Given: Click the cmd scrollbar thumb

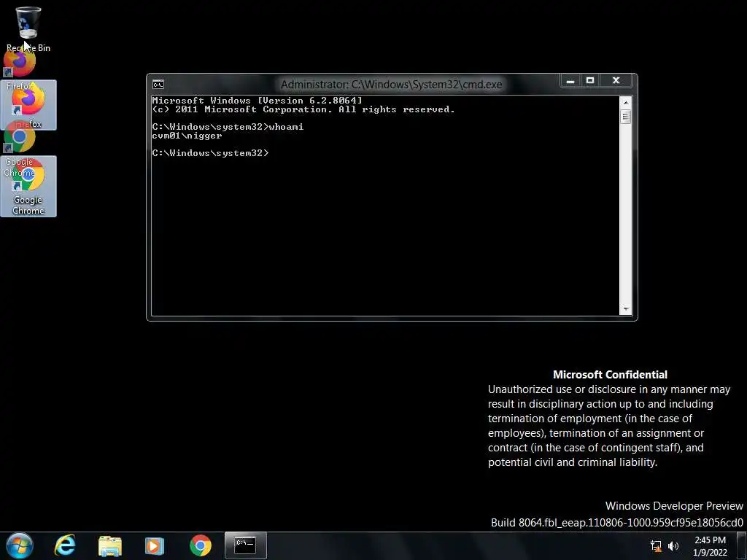Looking at the screenshot, I should point(626,117).
